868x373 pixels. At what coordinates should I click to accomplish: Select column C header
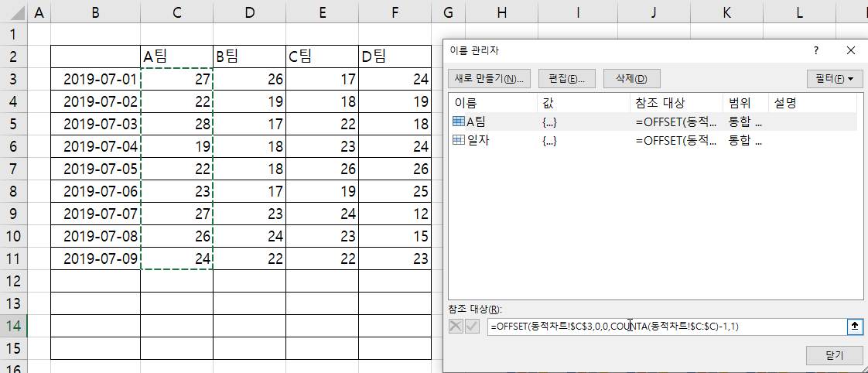coord(176,13)
